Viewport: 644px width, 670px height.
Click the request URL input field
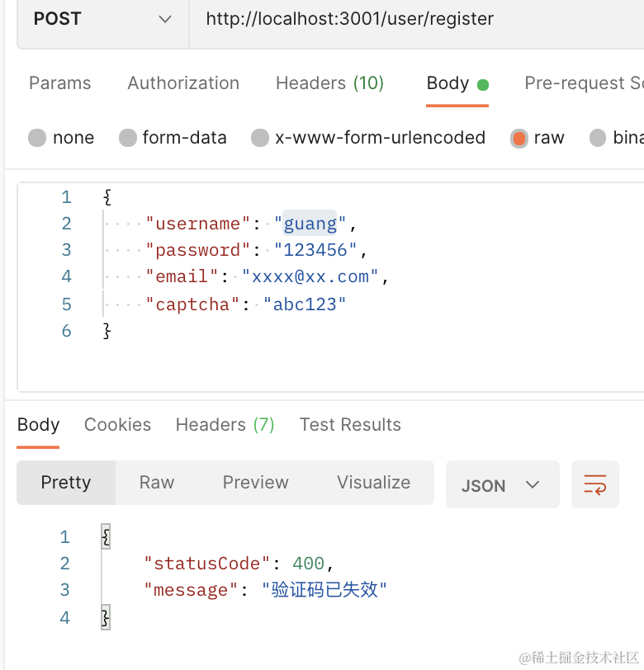coord(413,19)
